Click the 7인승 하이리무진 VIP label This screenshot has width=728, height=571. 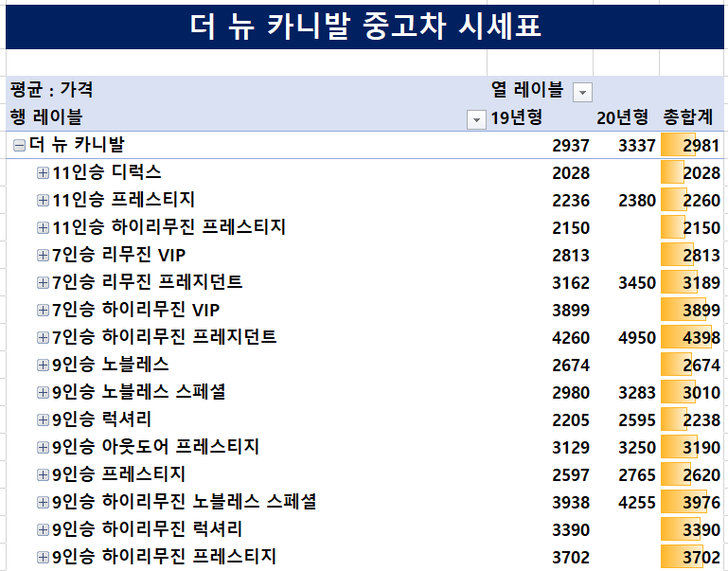pyautogui.click(x=135, y=310)
